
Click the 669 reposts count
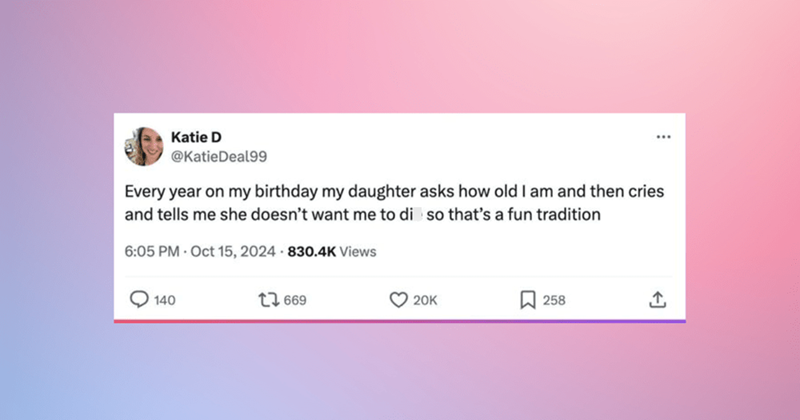point(294,300)
